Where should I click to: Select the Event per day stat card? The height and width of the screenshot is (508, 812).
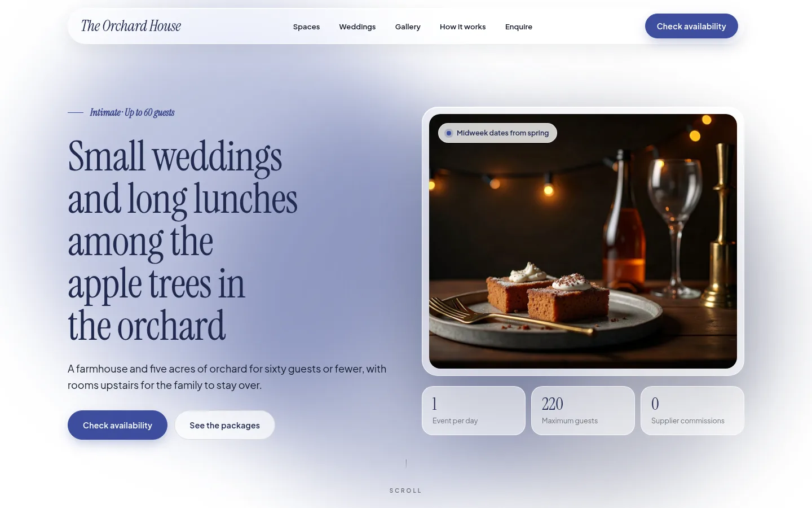tap(474, 410)
